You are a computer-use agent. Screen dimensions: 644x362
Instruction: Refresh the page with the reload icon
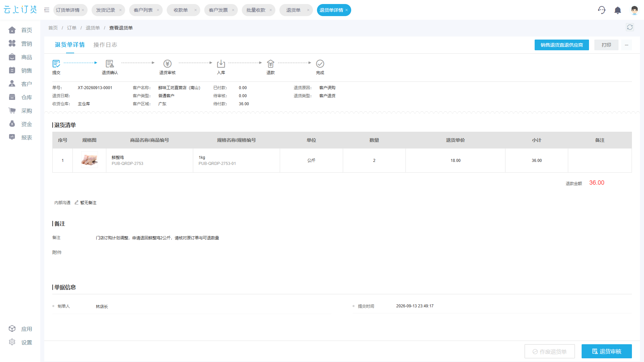tap(630, 27)
